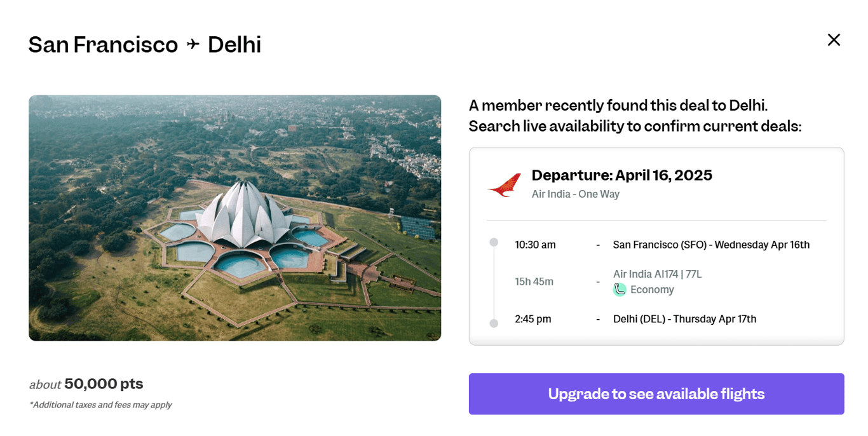The height and width of the screenshot is (436, 868).
Task: Close the flight deal dialog
Action: click(x=834, y=40)
